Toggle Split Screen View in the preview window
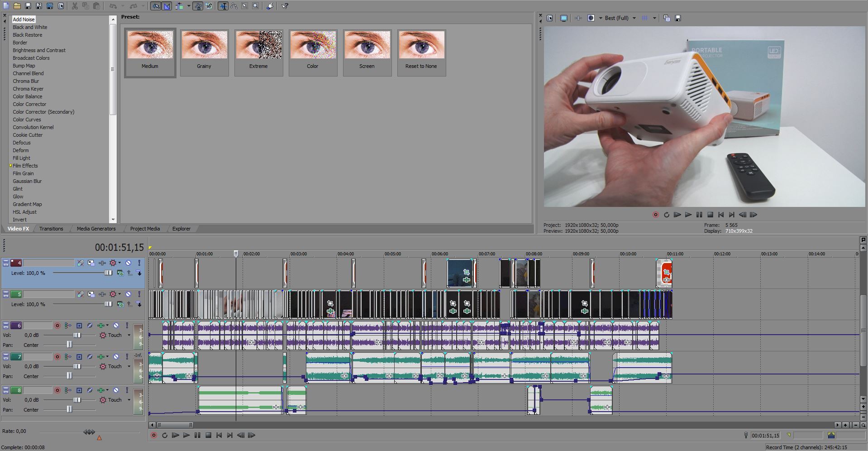Viewport: 868px width, 451px height. (591, 18)
